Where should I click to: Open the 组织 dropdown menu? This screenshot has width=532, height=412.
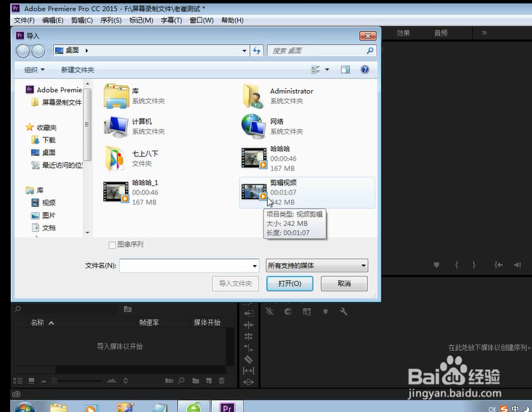coord(34,70)
